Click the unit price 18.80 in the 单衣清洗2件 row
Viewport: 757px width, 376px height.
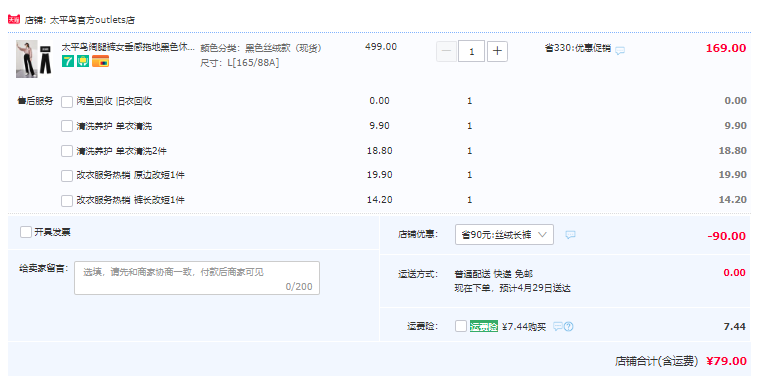[379, 151]
